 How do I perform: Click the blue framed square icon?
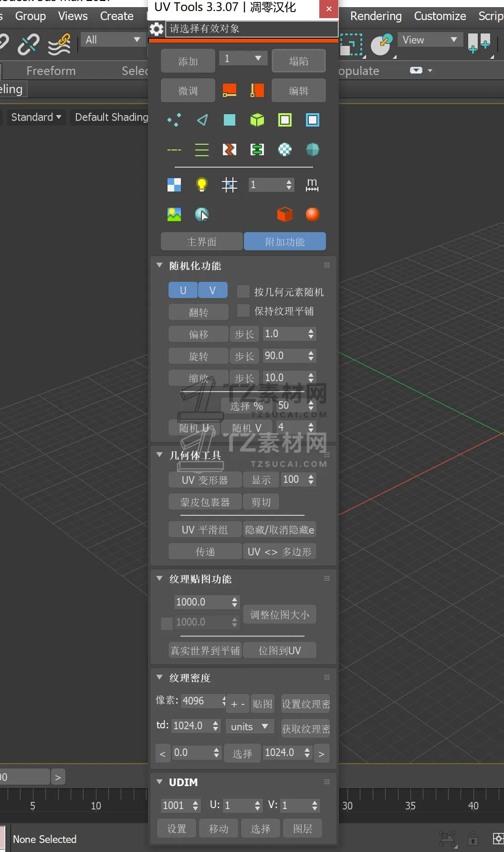pos(313,120)
